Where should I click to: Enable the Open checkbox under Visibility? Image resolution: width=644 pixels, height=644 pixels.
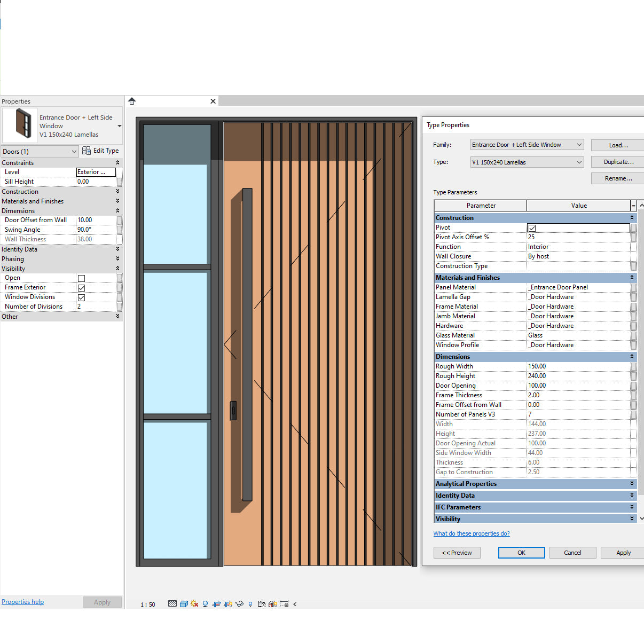(81, 278)
